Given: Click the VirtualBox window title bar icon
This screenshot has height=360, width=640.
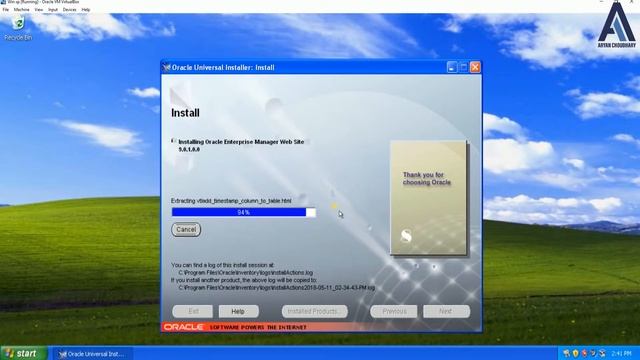Looking at the screenshot, I should [3, 2].
